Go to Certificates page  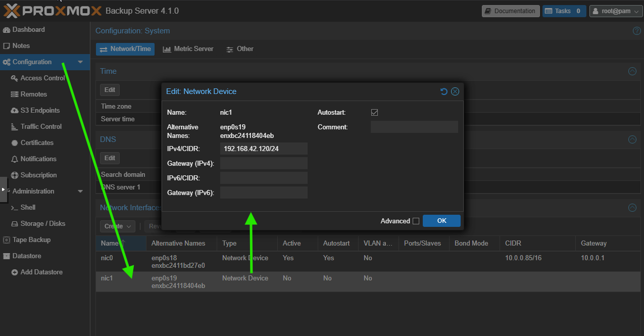37,143
